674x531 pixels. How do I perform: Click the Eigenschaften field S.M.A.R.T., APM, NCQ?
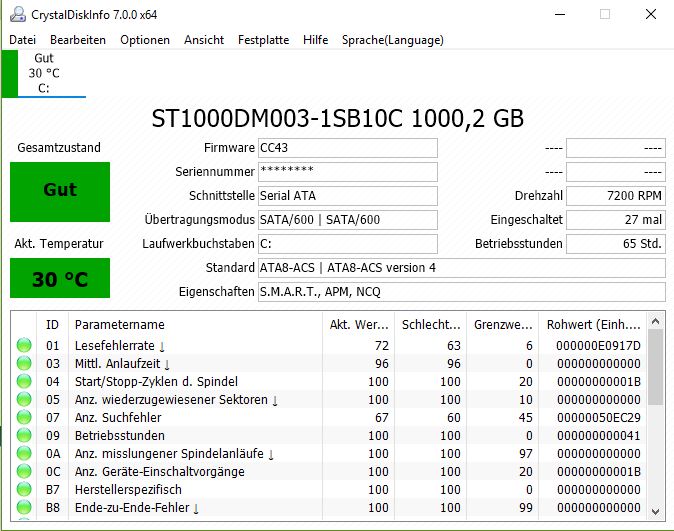coord(462,292)
